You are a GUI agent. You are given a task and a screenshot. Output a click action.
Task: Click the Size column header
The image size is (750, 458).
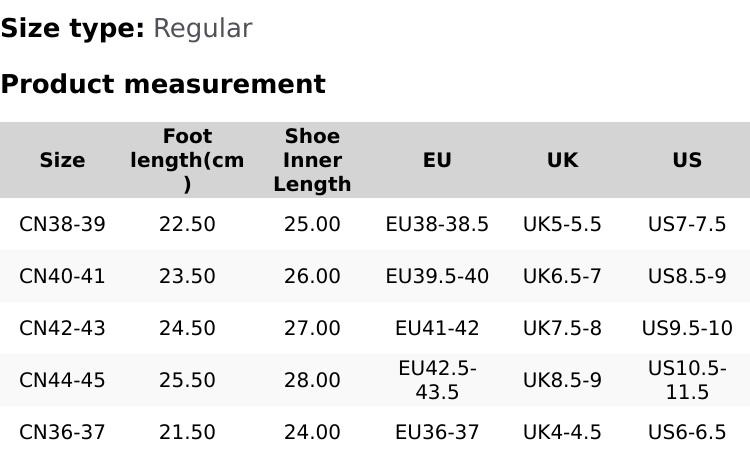click(62, 160)
